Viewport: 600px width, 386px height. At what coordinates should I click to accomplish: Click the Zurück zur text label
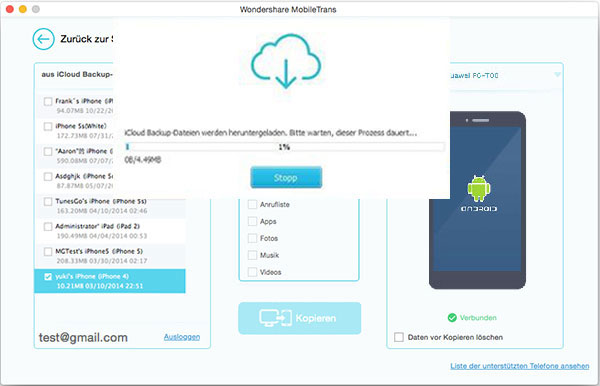(x=86, y=39)
